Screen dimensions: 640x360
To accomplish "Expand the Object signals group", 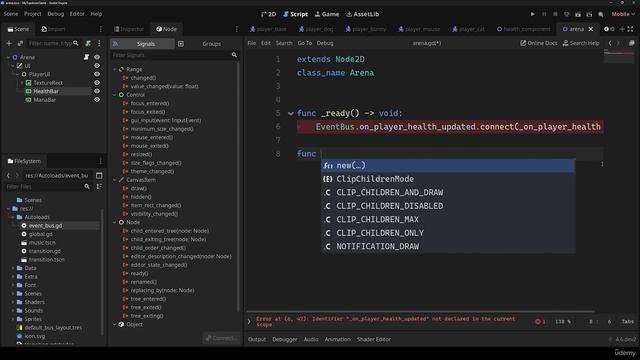I will click(115, 324).
